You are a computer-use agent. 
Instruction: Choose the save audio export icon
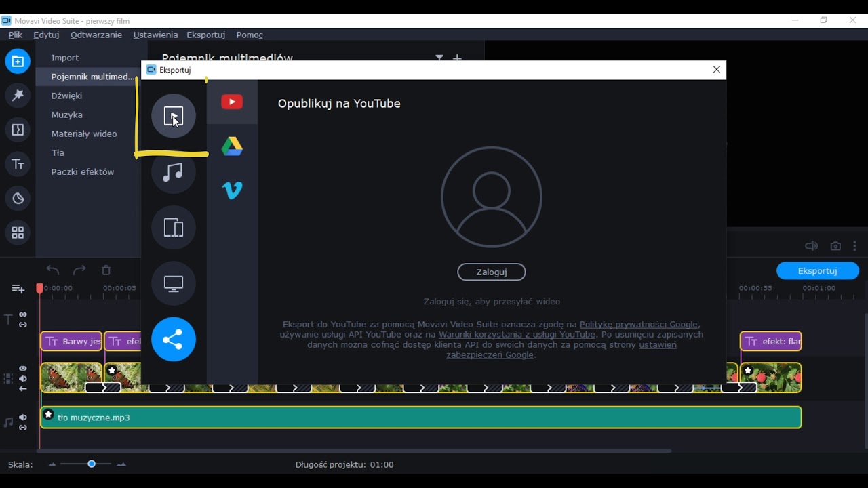click(173, 172)
